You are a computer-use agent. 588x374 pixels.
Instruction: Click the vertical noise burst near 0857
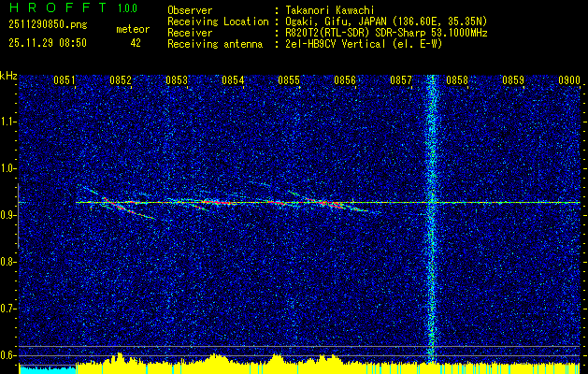[432, 220]
